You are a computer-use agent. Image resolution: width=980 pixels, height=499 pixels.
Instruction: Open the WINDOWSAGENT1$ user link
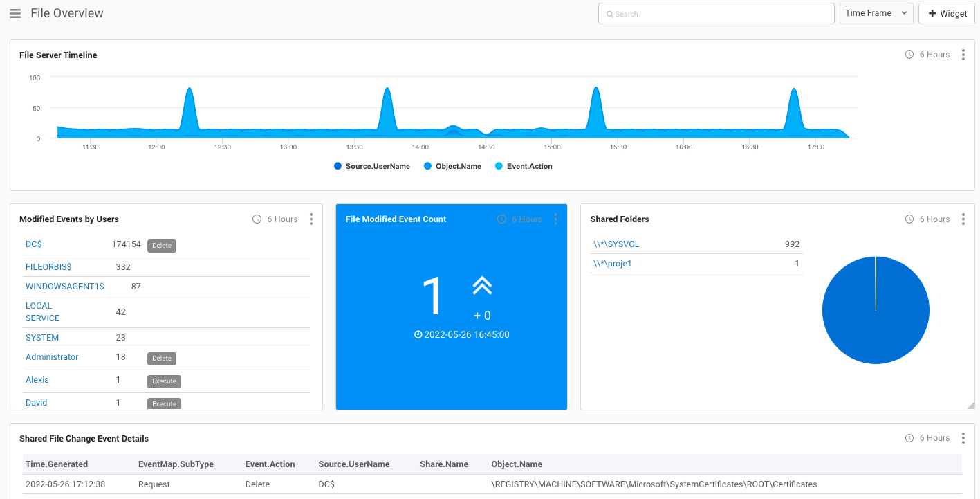[x=64, y=287]
